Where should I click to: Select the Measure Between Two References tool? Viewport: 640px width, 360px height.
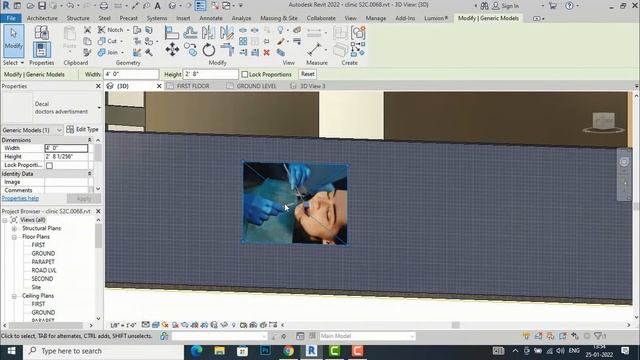pos(314,50)
